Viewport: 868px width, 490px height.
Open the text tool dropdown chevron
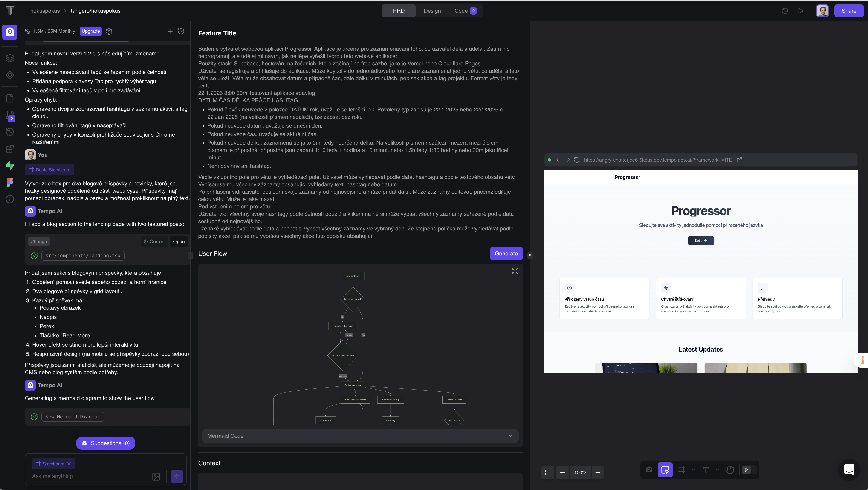click(717, 470)
